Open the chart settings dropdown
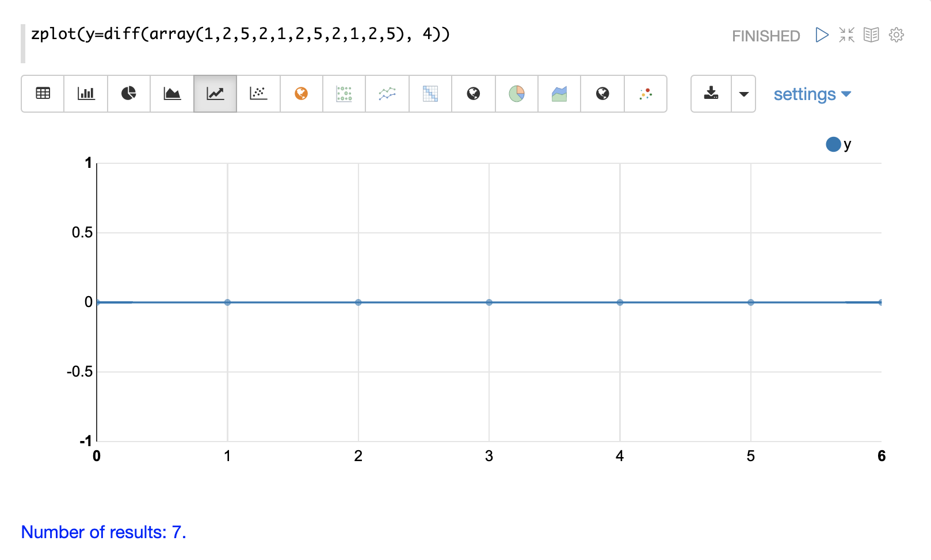 (812, 94)
